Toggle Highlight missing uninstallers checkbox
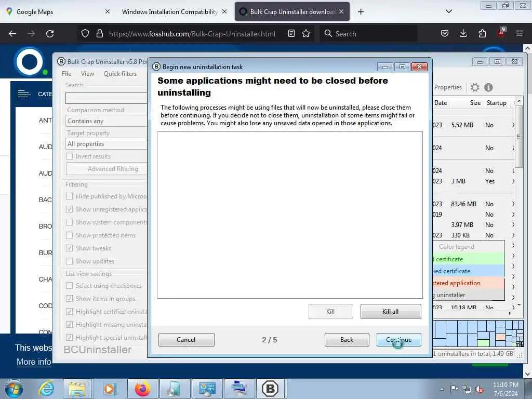The width and height of the screenshot is (532, 399). [x=70, y=325]
